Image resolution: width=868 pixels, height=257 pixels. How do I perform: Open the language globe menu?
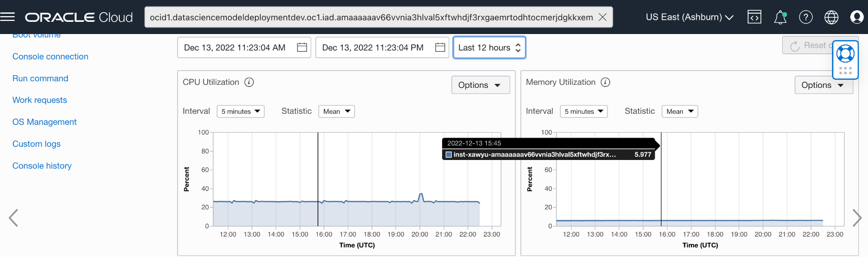(x=831, y=17)
